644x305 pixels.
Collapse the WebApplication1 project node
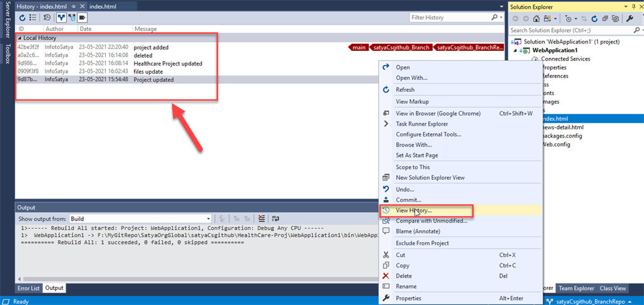(x=515, y=50)
